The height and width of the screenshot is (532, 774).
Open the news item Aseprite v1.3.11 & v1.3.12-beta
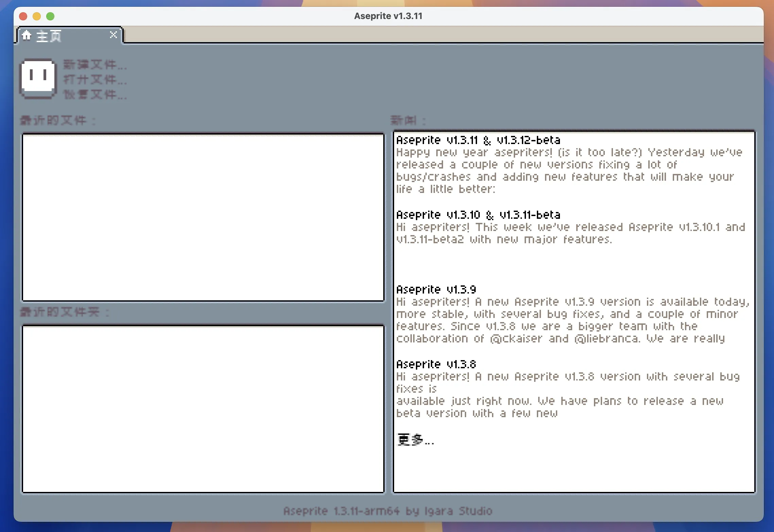click(x=478, y=140)
